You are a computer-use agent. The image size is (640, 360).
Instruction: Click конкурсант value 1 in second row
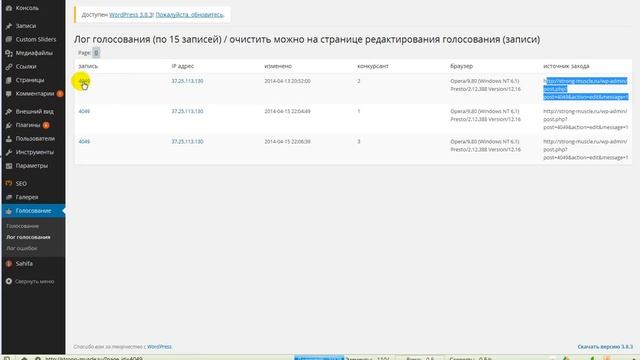click(x=359, y=111)
